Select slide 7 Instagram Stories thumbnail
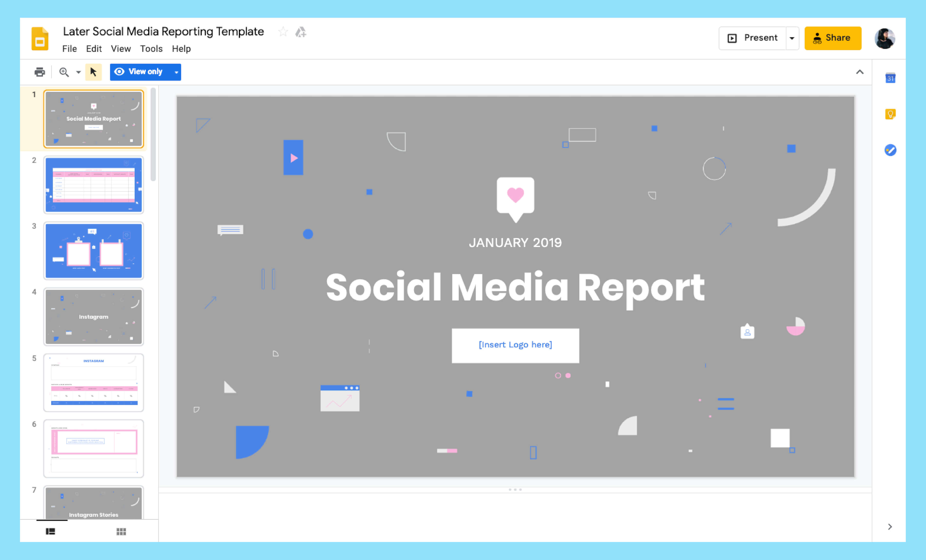926x560 pixels. pos(93,504)
